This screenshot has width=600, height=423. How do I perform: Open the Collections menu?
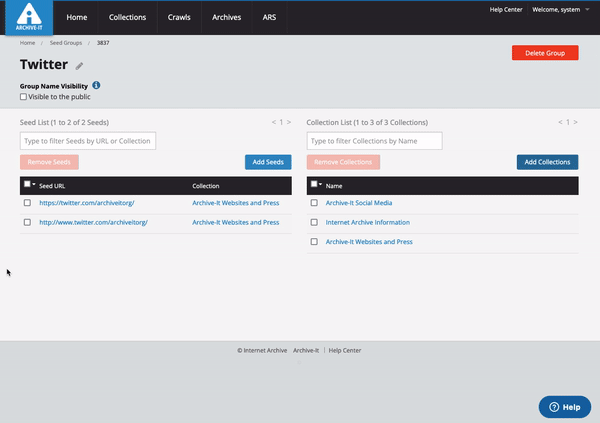click(127, 18)
